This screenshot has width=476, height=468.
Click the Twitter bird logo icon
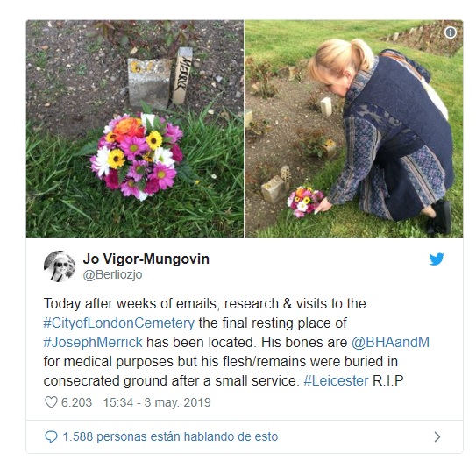click(x=437, y=259)
